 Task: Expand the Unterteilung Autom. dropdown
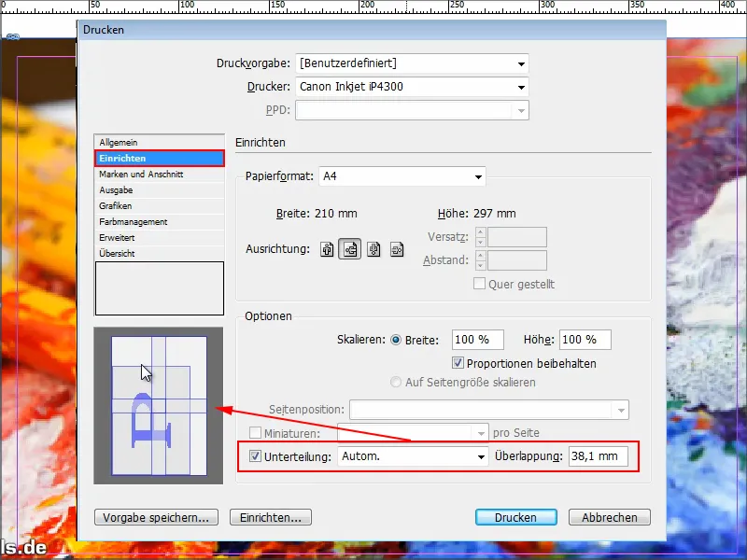coord(413,456)
